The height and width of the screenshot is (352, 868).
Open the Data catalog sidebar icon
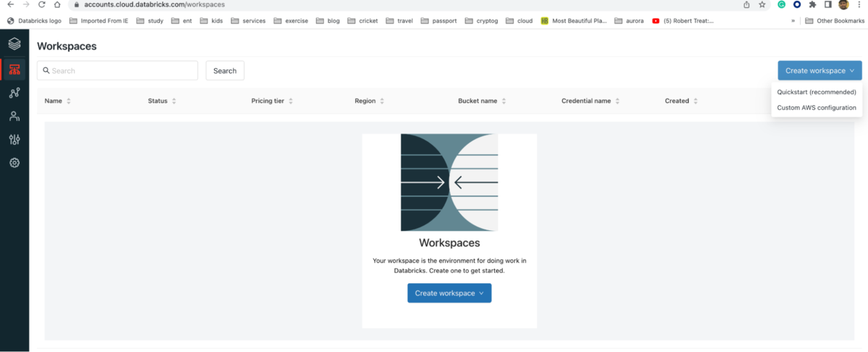click(x=14, y=93)
